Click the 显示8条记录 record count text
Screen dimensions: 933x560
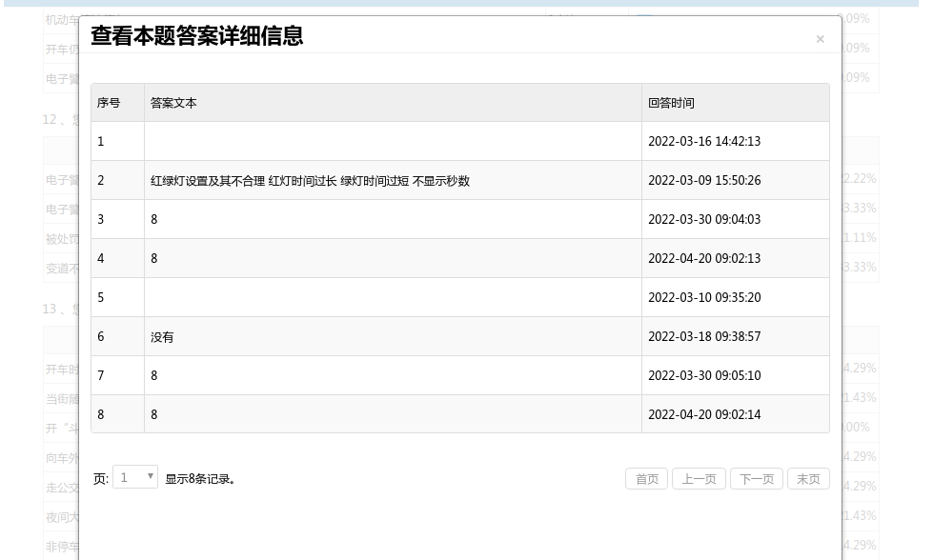200,479
